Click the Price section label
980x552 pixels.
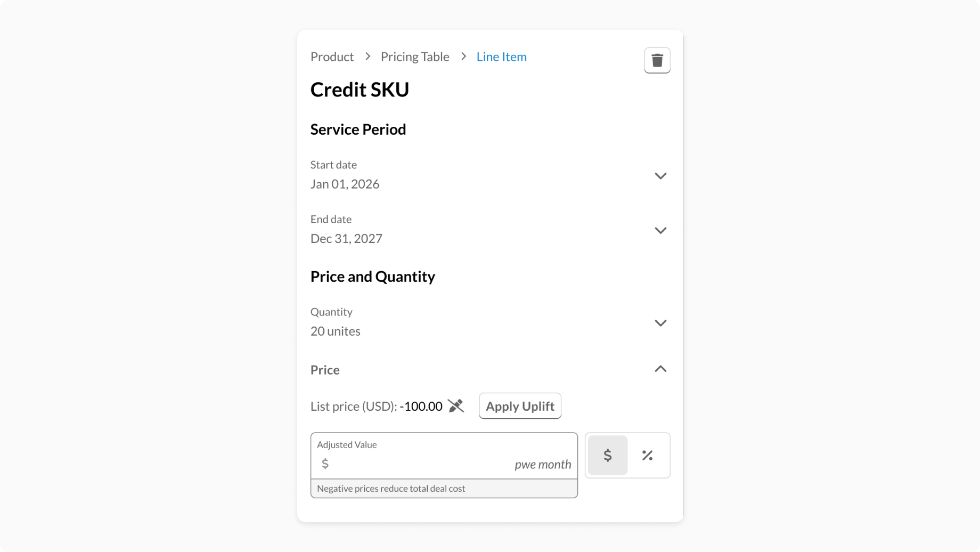(325, 370)
